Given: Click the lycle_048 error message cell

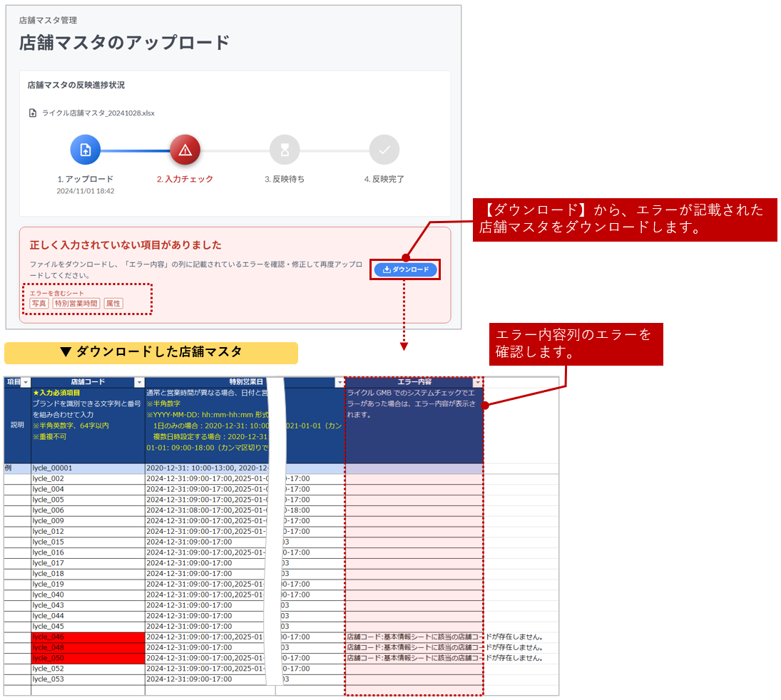Looking at the screenshot, I should pos(444,647).
